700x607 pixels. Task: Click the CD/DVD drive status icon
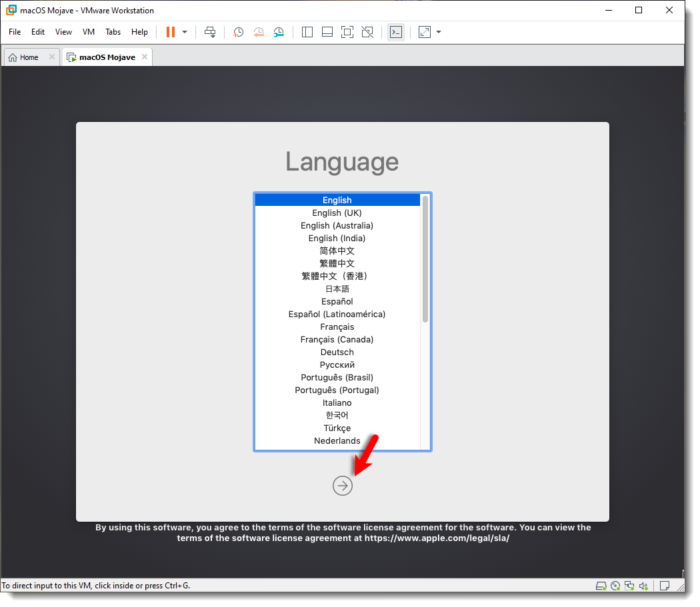616,587
